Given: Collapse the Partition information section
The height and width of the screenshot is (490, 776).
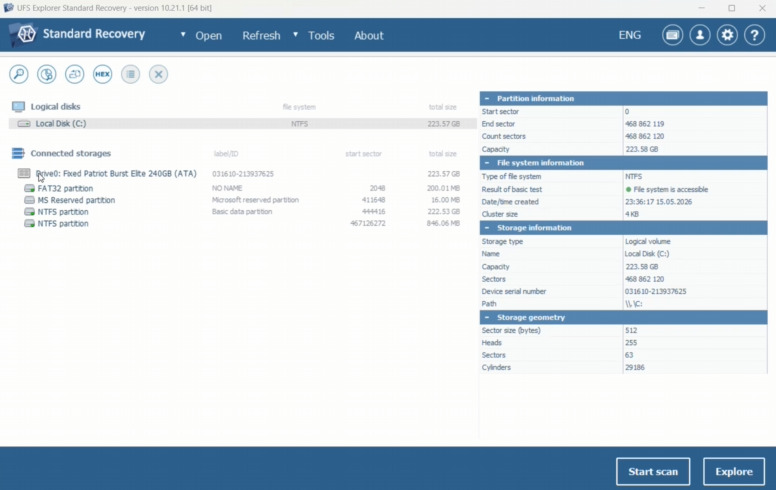Looking at the screenshot, I should coord(487,98).
